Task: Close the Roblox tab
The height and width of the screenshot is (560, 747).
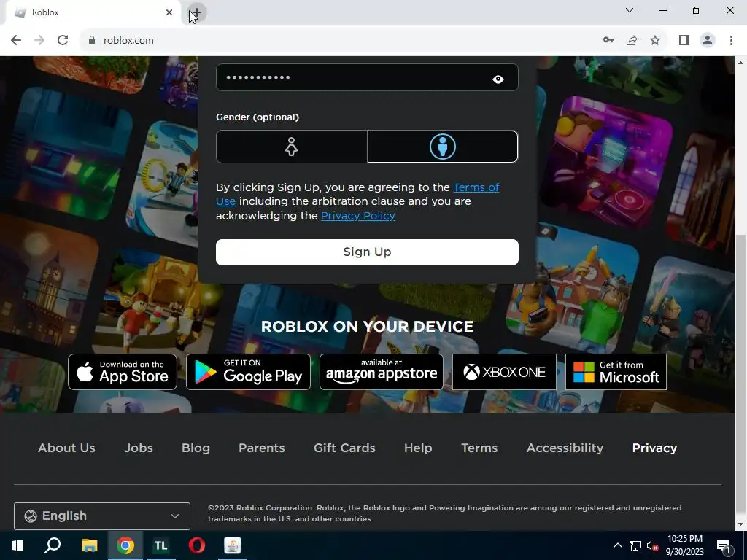Action: tap(169, 12)
